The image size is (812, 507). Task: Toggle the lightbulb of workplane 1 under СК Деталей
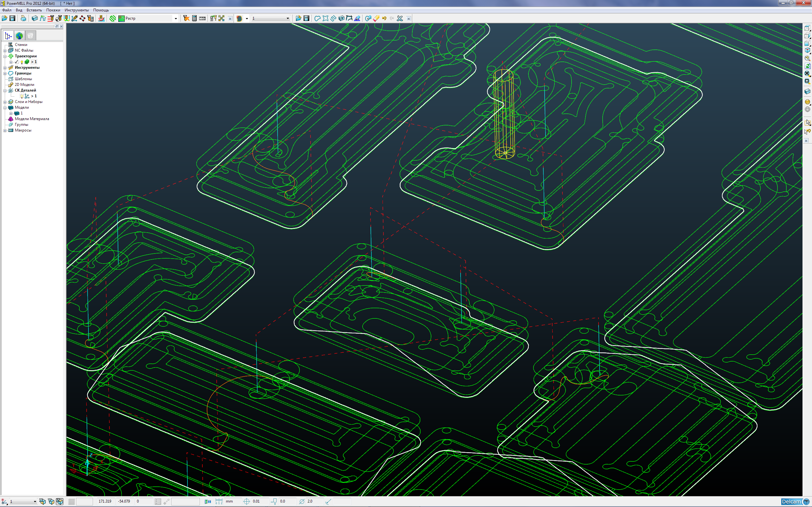[x=22, y=96]
